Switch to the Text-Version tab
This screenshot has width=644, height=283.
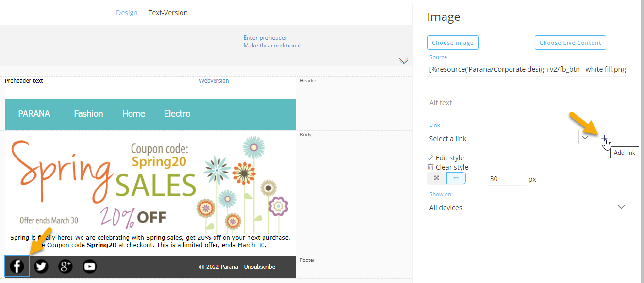click(168, 13)
